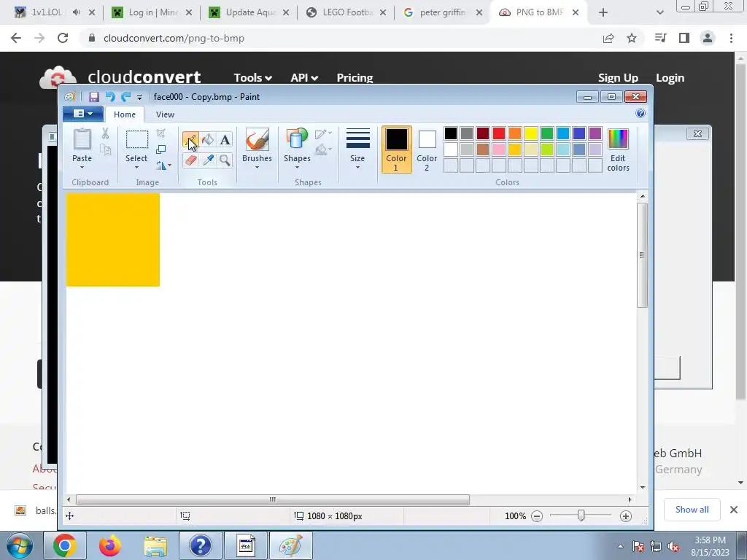Click the Paste clipboard icon
Screen dimensions: 747x560
[82, 139]
